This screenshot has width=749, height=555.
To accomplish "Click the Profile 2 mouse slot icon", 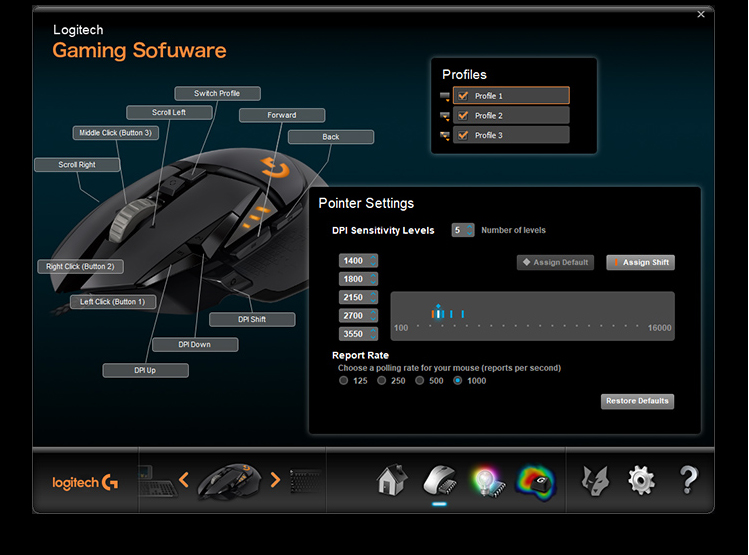I will click(x=445, y=116).
